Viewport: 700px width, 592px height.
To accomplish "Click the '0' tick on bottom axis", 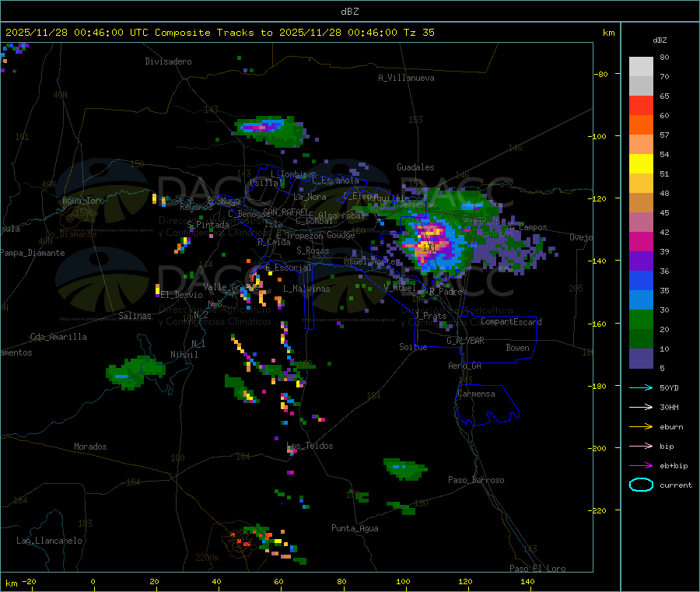I will pyautogui.click(x=93, y=581).
